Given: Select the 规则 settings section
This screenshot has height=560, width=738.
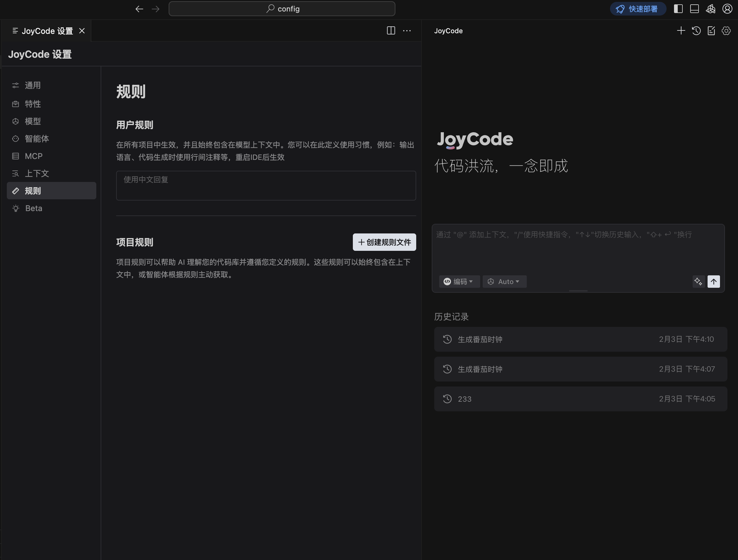Looking at the screenshot, I should coord(51,191).
